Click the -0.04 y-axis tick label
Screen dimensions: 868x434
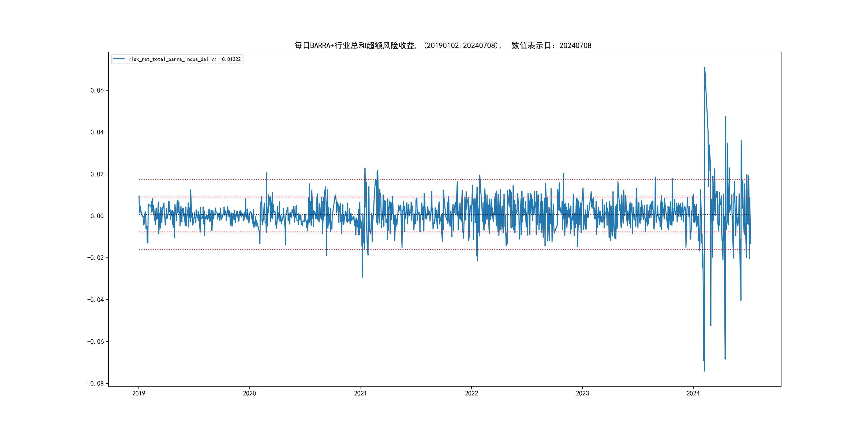pyautogui.click(x=95, y=300)
